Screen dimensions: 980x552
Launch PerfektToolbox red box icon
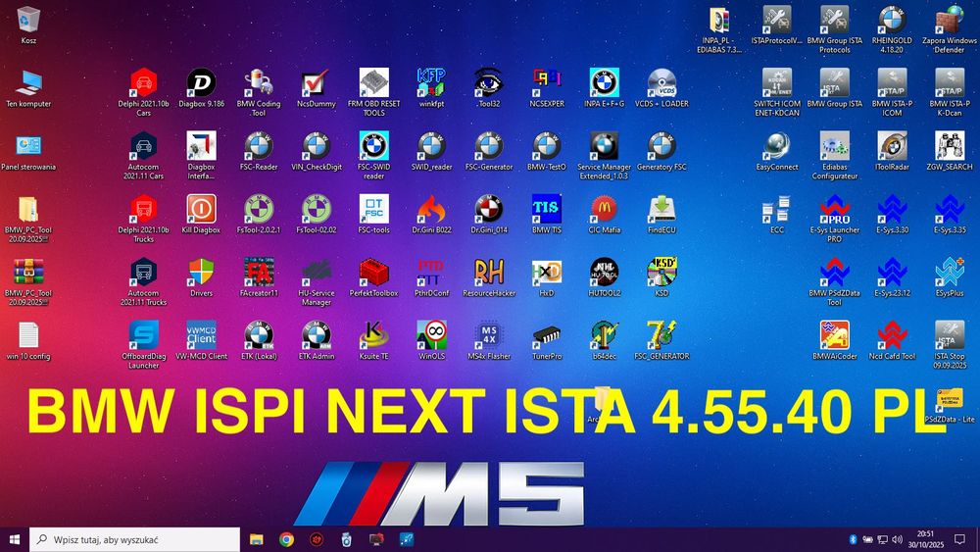point(373,272)
